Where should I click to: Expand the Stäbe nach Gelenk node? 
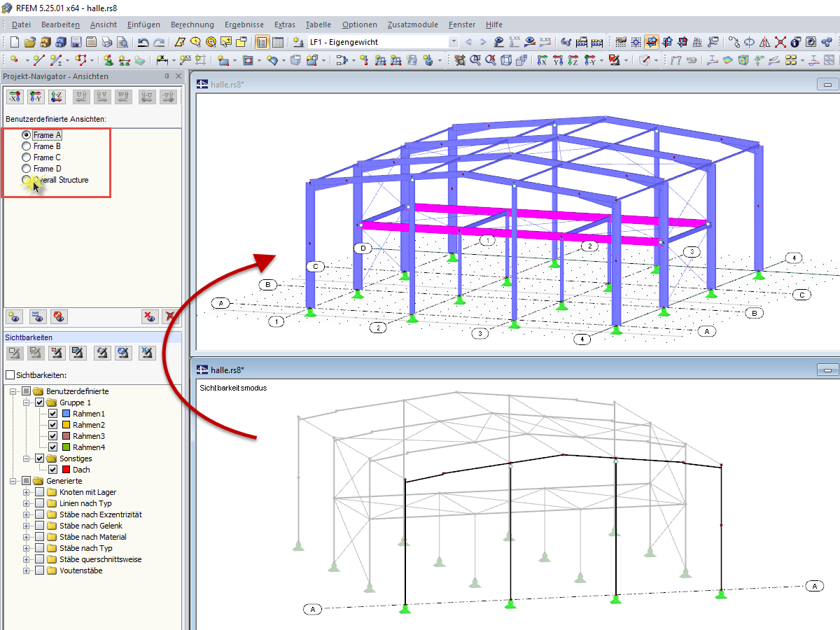click(27, 526)
